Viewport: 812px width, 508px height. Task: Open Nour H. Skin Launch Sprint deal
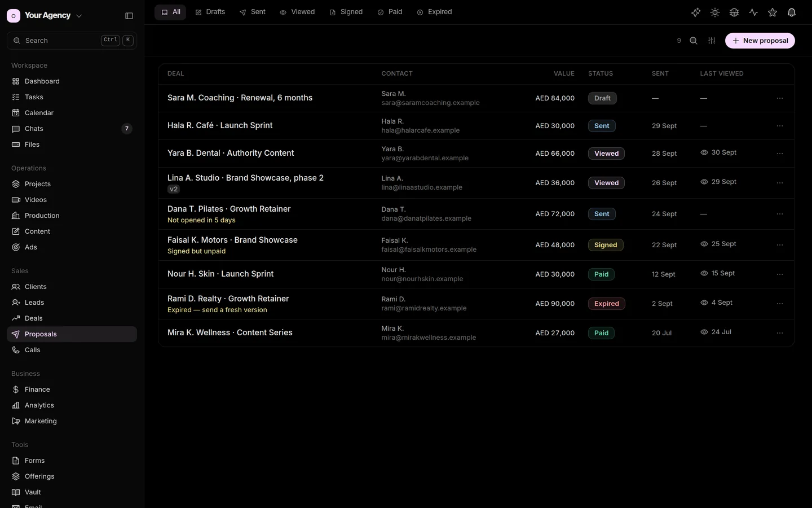220,274
